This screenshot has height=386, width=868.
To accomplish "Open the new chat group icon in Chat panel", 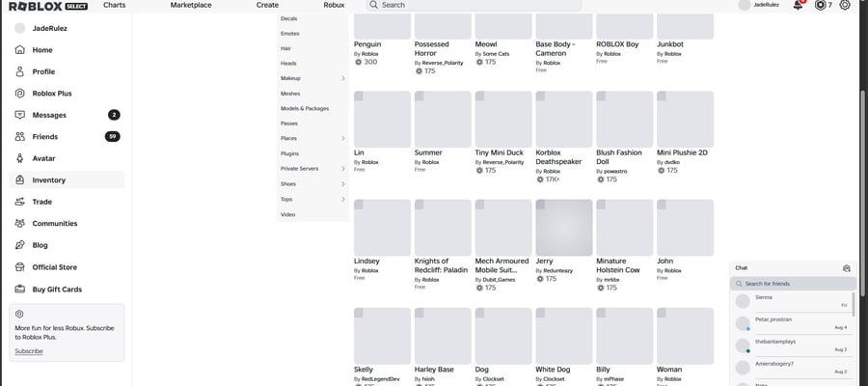I will (x=847, y=268).
